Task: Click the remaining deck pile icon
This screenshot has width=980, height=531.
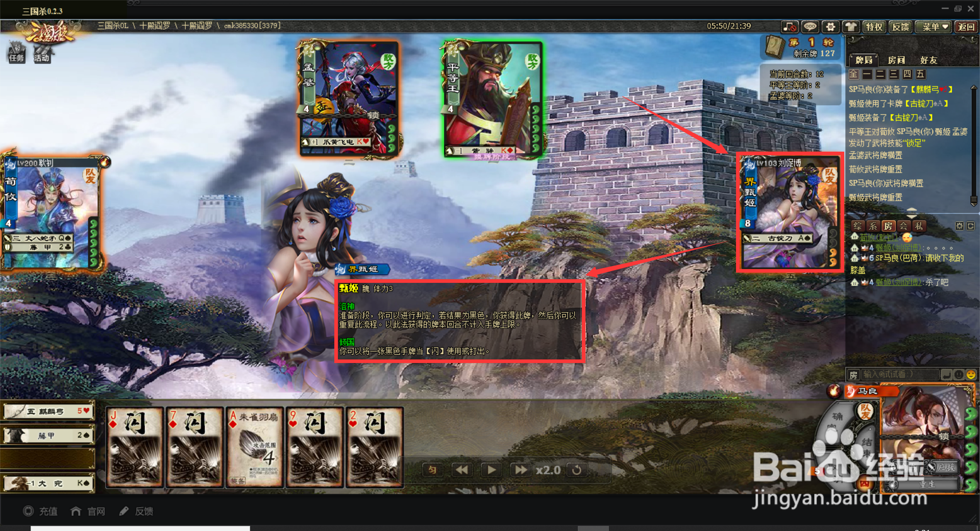Action: coord(774,46)
